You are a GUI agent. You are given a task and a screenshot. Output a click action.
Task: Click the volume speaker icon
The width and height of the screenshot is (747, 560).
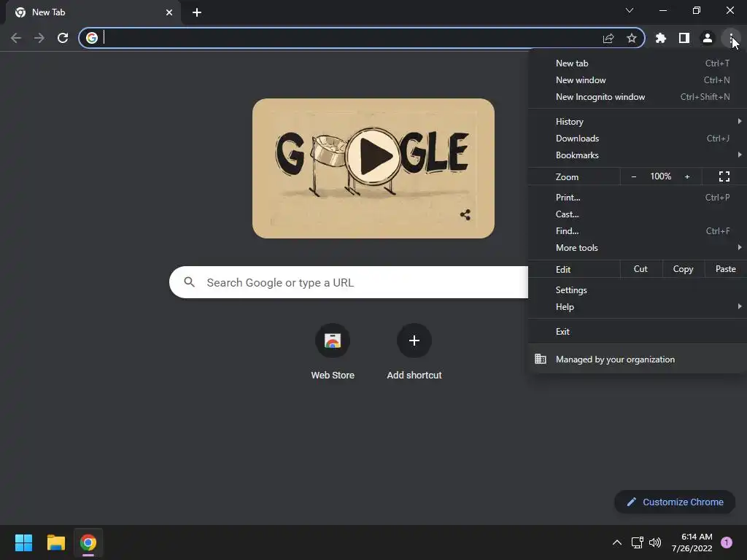656,542
